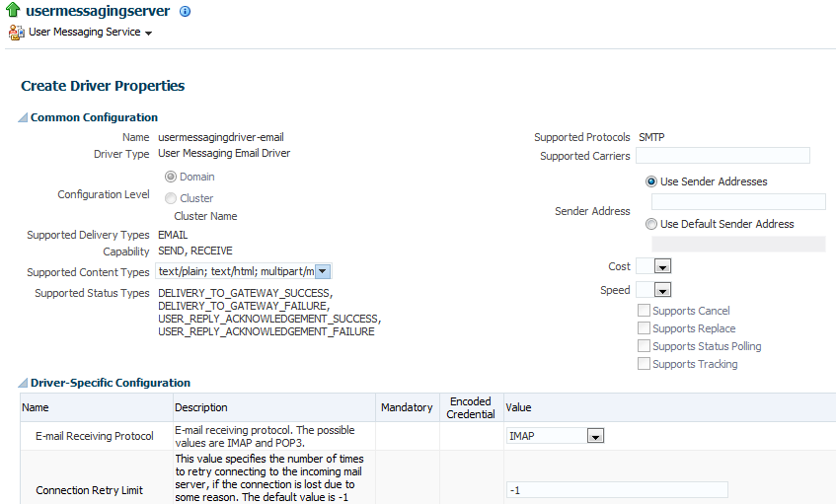This screenshot has width=836, height=504.
Task: Click the blue information icon beside usermessagingserver
Action: (185, 12)
